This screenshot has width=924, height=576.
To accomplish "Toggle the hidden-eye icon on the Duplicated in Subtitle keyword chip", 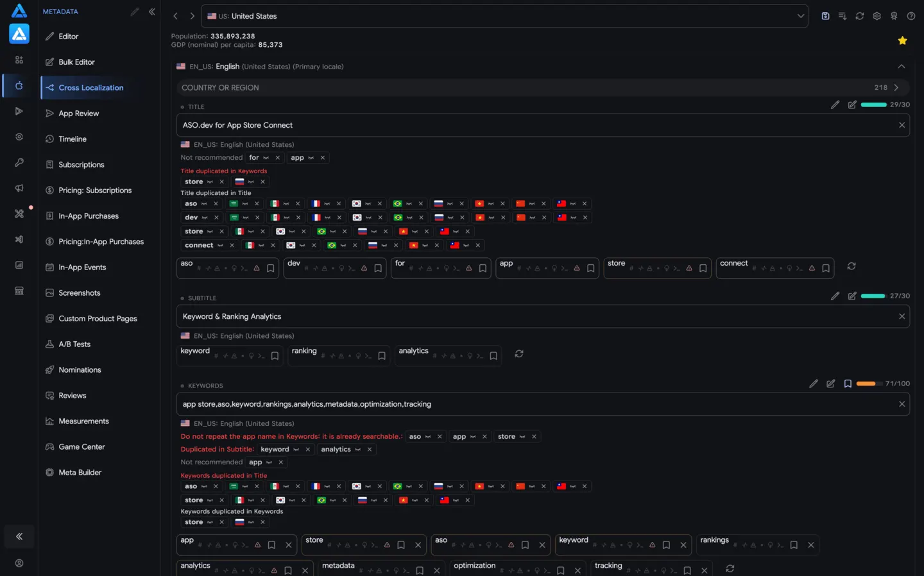I will [x=296, y=450].
